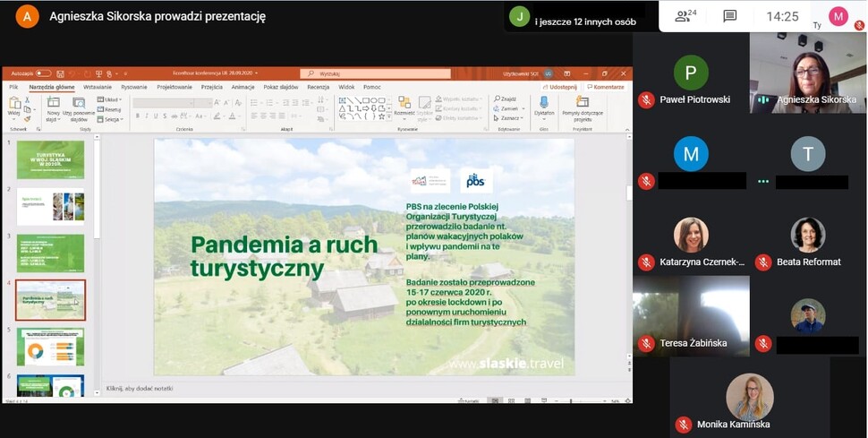Open the participants list showing 24 people
The height and width of the screenshot is (438, 868).
coord(685,16)
